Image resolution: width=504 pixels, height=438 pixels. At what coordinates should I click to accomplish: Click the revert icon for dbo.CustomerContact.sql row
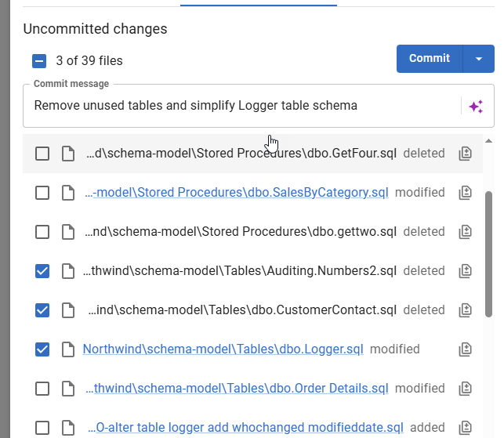466,310
